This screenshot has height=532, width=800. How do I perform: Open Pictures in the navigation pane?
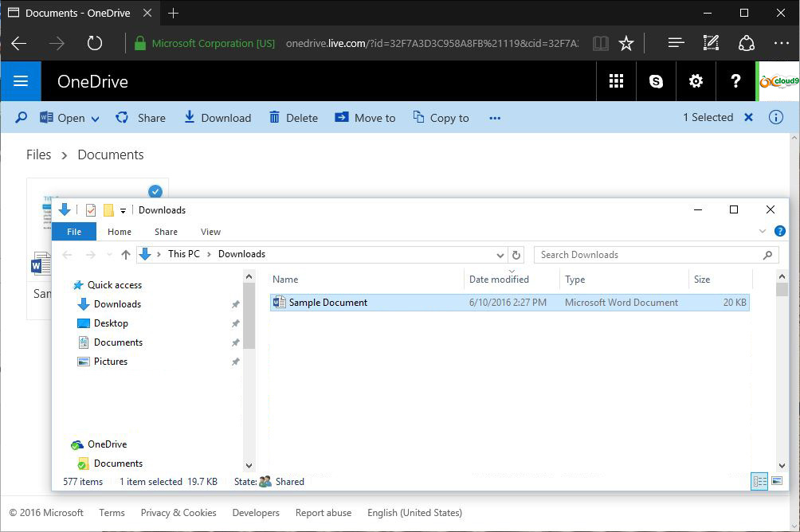[x=111, y=362]
